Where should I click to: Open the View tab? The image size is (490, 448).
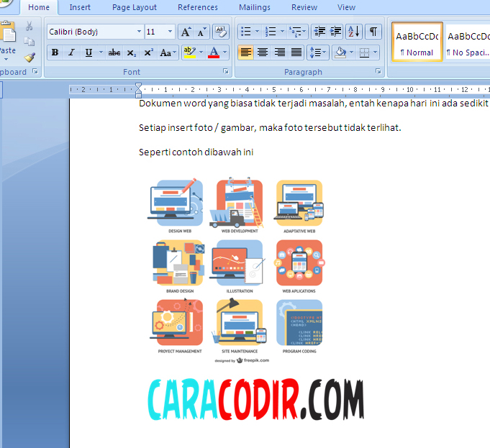[x=346, y=7]
